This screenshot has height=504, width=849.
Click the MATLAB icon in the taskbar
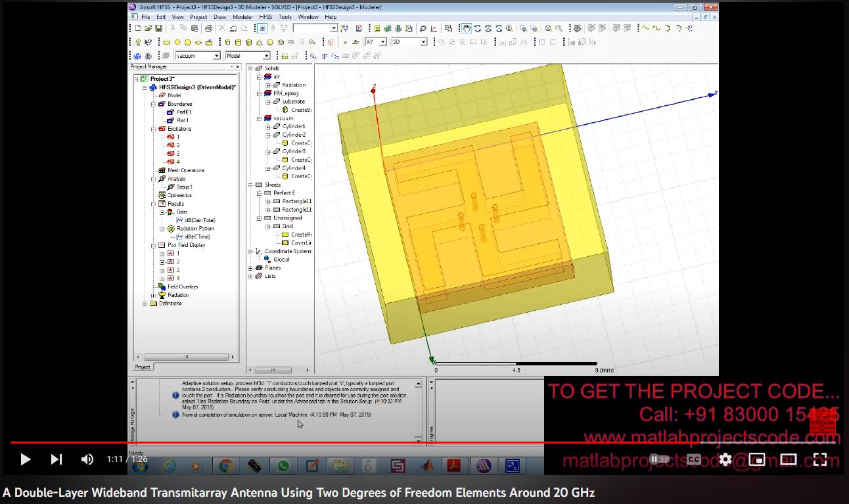pyautogui.click(x=427, y=466)
